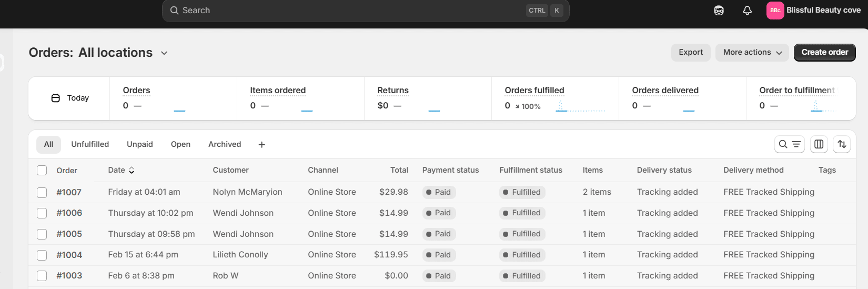Open the sort orders icon
The height and width of the screenshot is (289, 868).
(842, 144)
